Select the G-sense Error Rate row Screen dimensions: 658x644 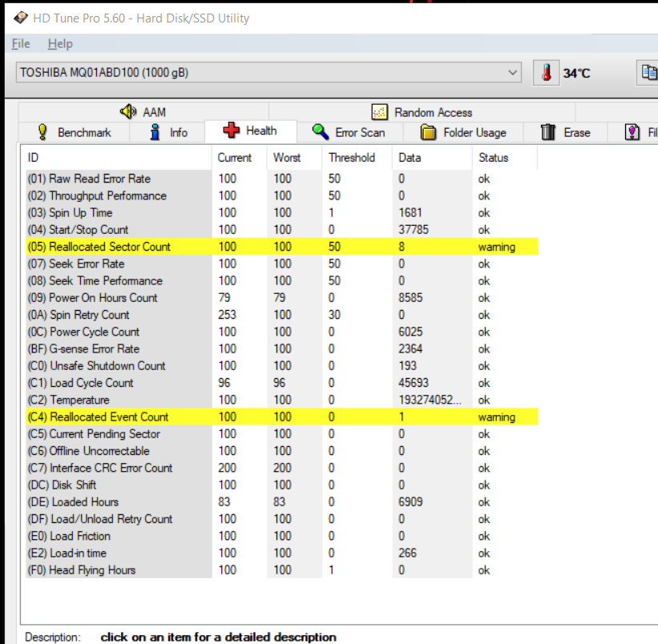tap(281, 349)
